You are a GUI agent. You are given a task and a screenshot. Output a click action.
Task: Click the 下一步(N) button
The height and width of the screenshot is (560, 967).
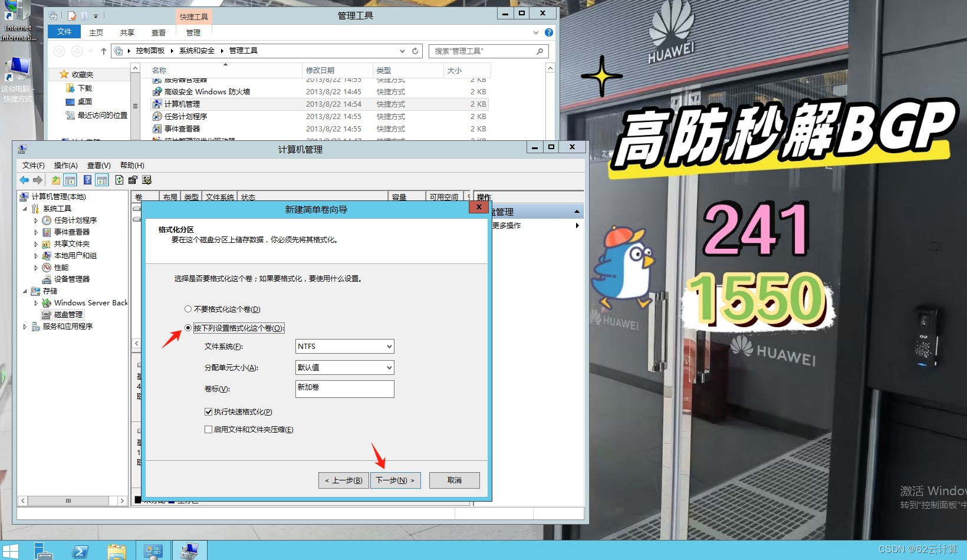click(395, 480)
